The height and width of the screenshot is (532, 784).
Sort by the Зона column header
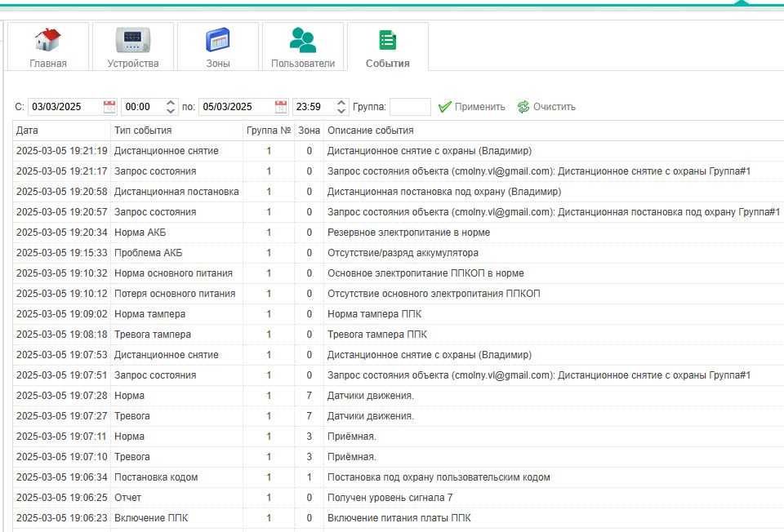point(309,131)
